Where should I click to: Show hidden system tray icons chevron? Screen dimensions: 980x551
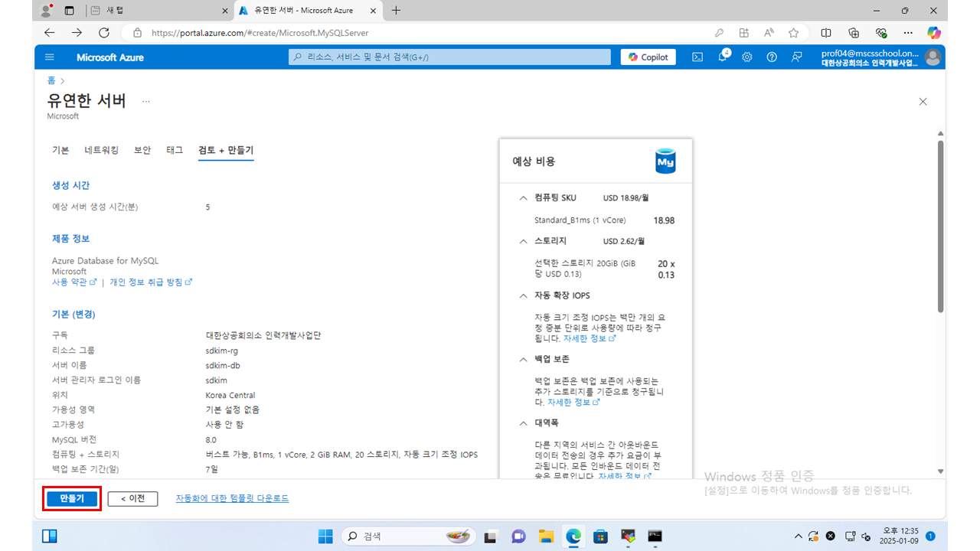point(798,536)
